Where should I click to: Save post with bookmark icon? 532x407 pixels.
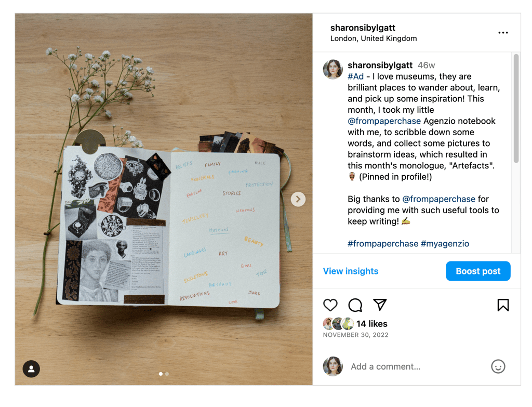click(503, 305)
